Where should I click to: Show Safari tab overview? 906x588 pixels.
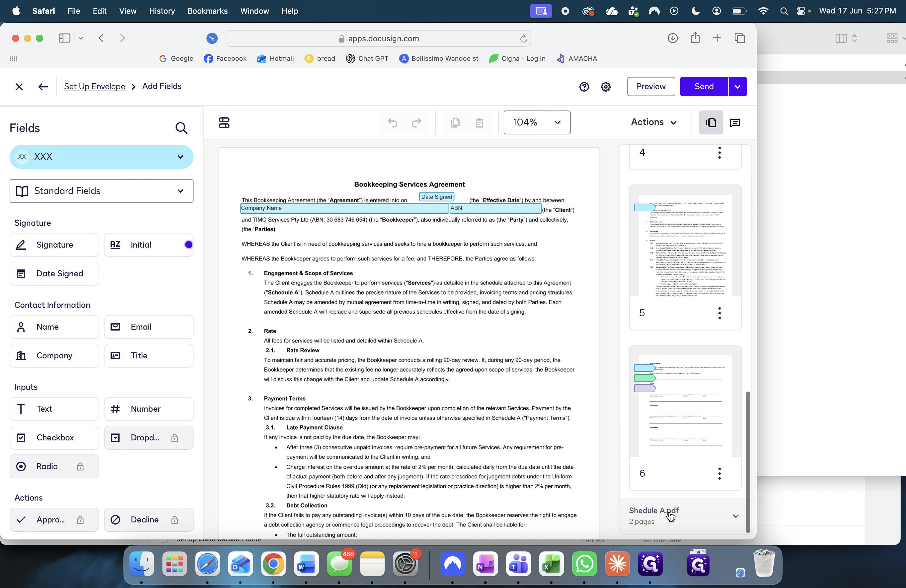coord(740,38)
